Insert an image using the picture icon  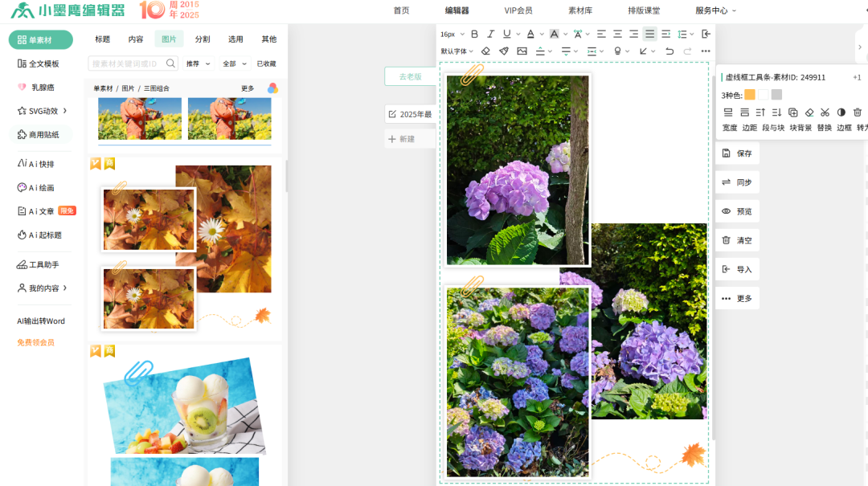522,51
